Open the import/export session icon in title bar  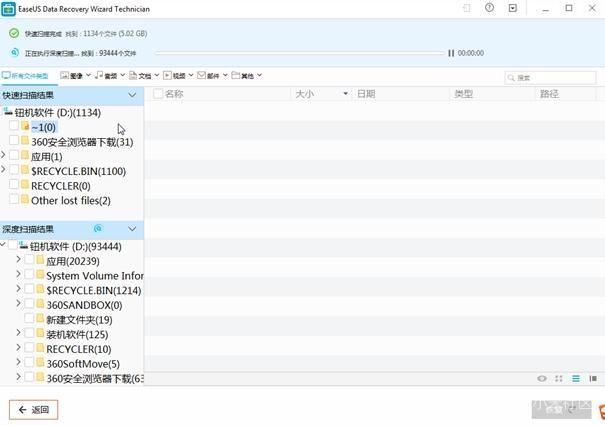(x=466, y=8)
